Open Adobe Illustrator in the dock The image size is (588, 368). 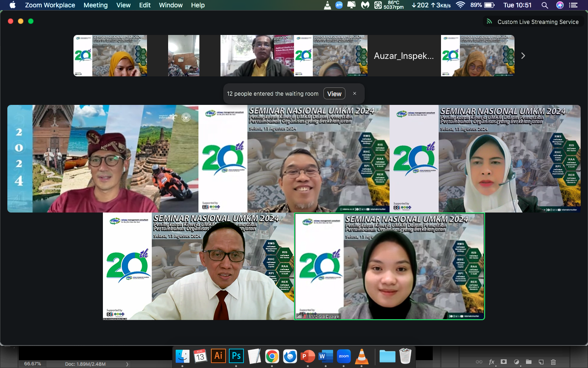(218, 356)
